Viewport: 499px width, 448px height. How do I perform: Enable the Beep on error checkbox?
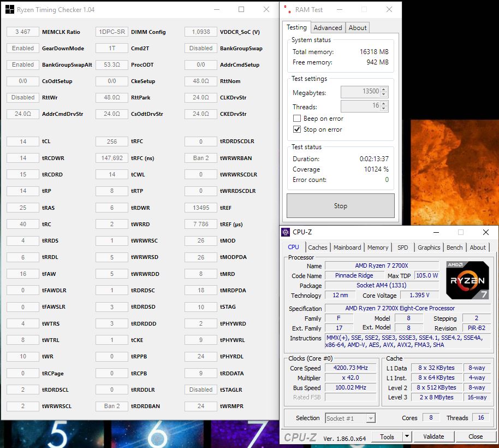[x=297, y=119]
